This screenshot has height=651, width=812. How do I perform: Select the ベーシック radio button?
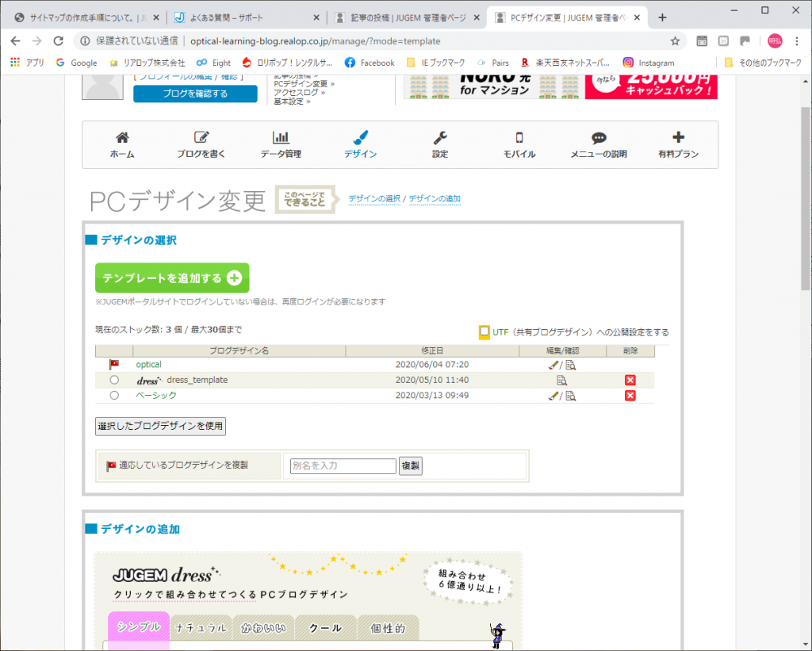(x=114, y=396)
